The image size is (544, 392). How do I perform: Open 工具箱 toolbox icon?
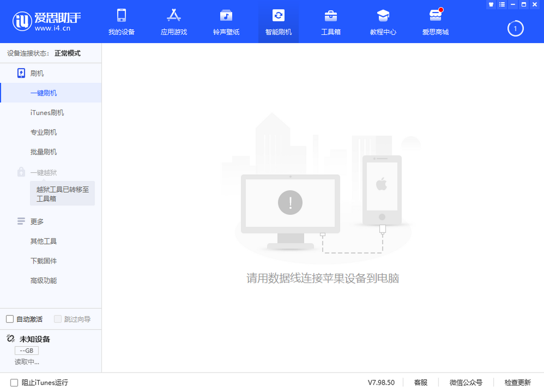tap(330, 16)
